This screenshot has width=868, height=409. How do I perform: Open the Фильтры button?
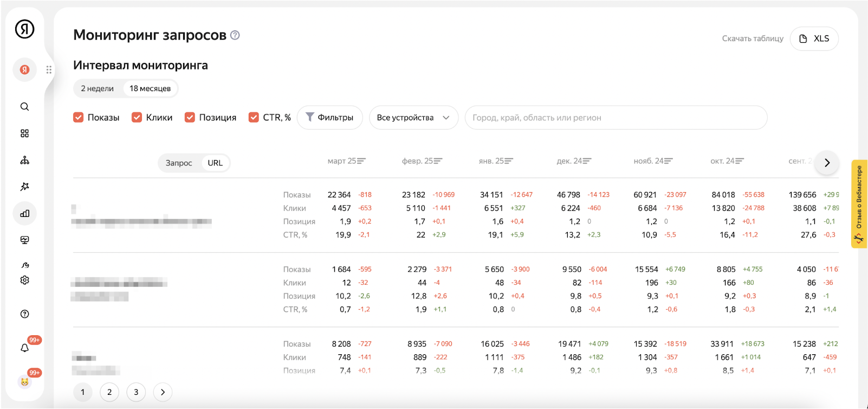pyautogui.click(x=330, y=118)
